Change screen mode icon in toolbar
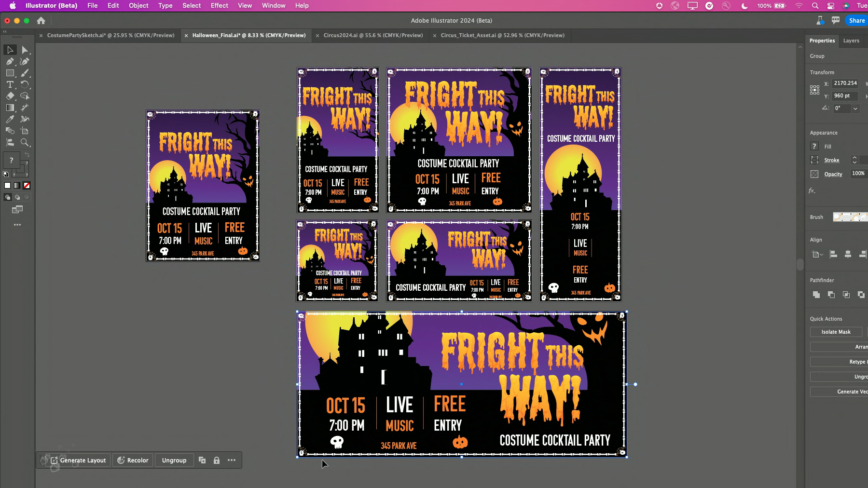 [x=17, y=209]
